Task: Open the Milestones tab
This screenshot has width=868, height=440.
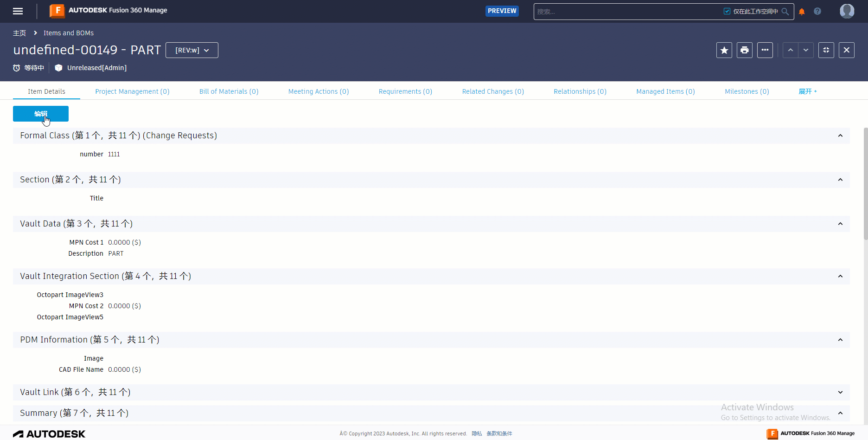Action: pyautogui.click(x=747, y=91)
